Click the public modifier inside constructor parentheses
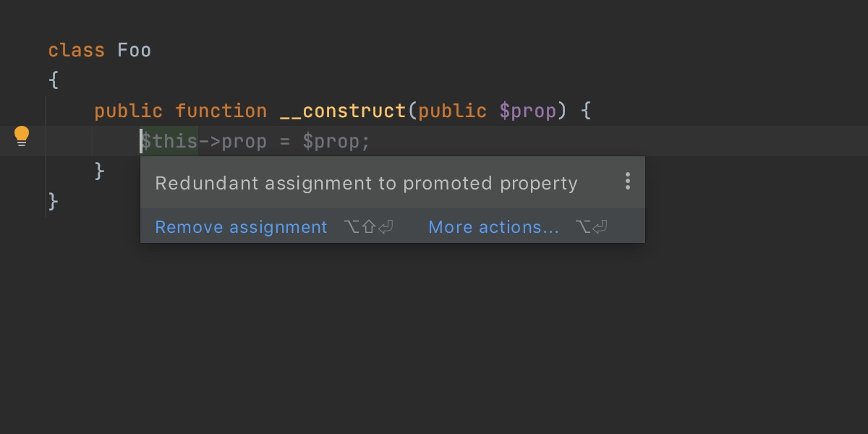 [453, 111]
